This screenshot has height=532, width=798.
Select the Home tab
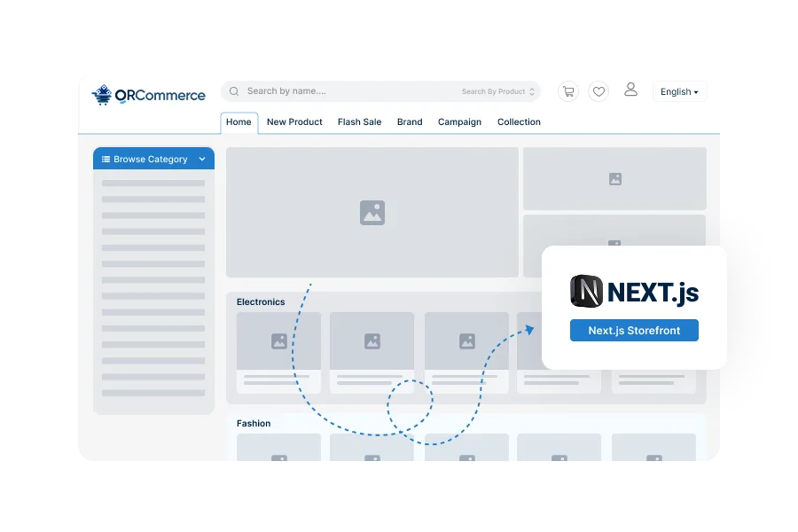pyautogui.click(x=239, y=122)
